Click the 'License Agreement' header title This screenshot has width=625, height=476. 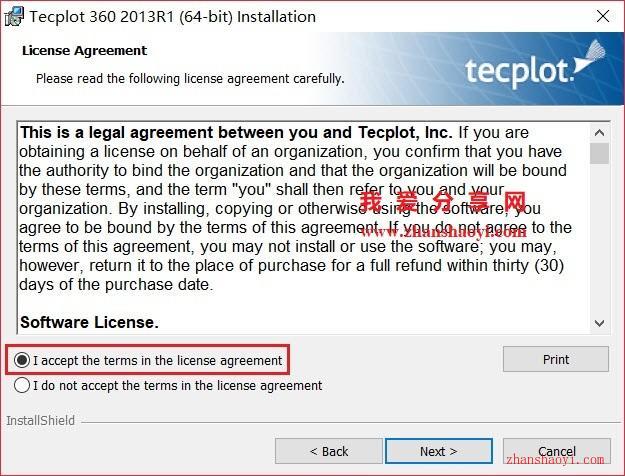tap(85, 51)
